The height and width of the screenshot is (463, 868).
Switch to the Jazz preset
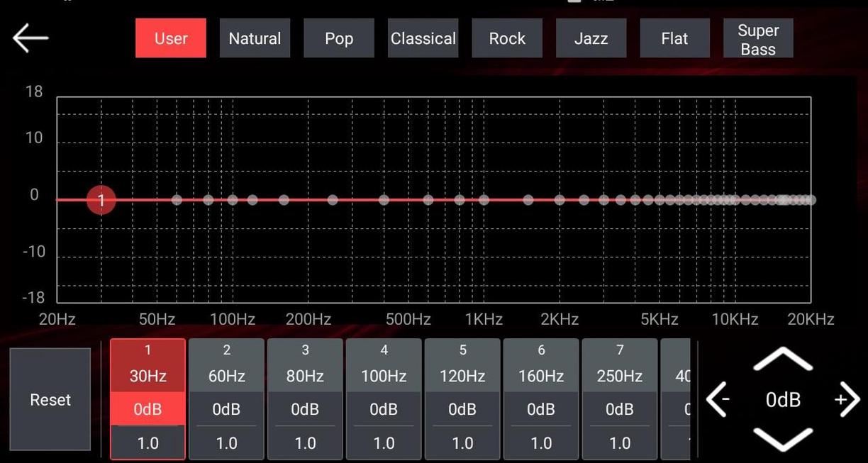591,38
